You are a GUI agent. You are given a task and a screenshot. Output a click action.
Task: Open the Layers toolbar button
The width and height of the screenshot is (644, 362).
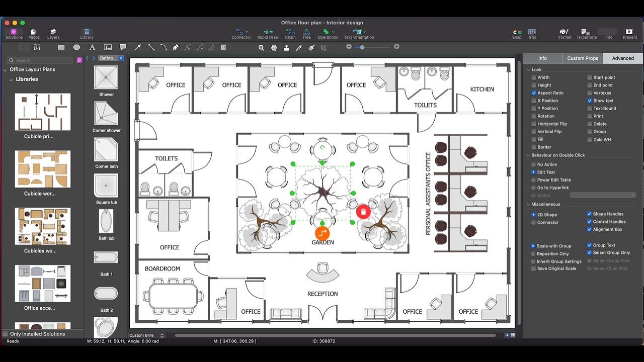53,34
